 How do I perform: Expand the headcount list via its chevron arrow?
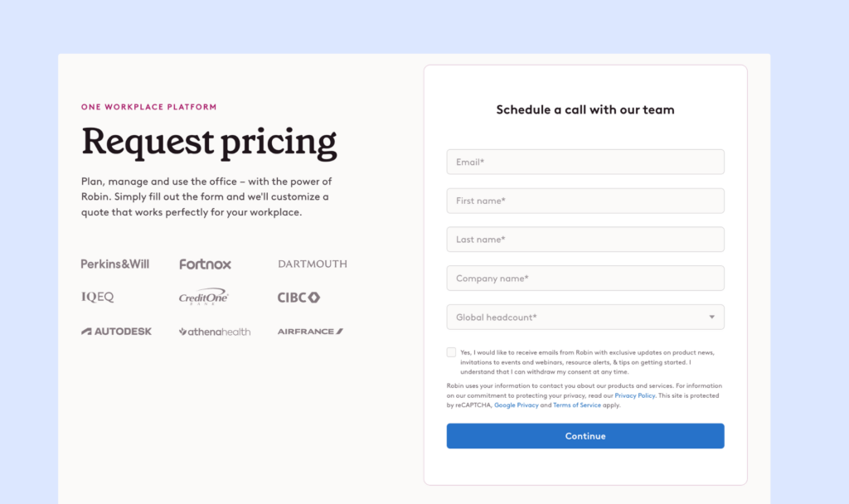tap(711, 317)
